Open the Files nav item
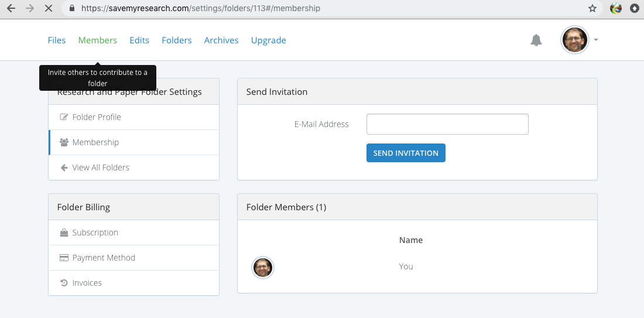644x318 pixels. coord(57,40)
